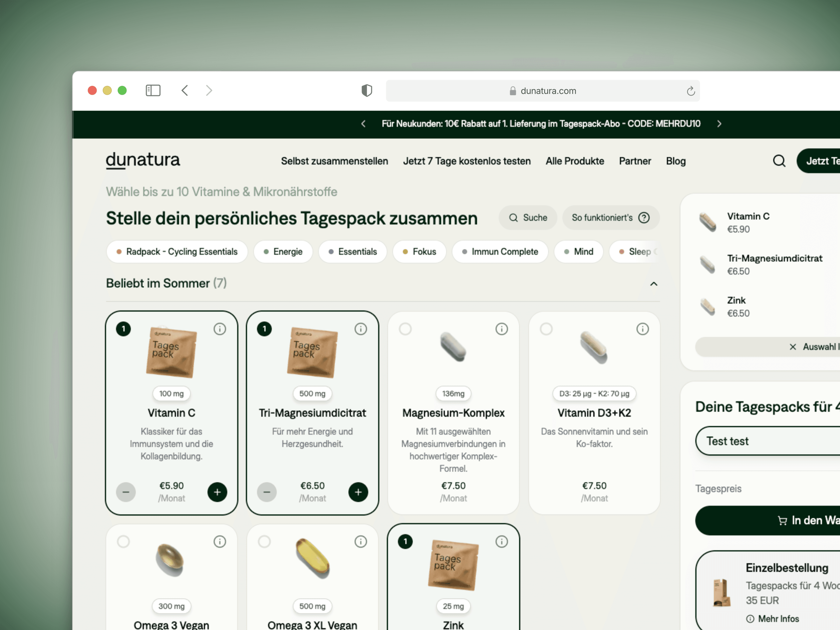The width and height of the screenshot is (840, 630).
Task: Click the Magnesium-Komplex capsule image
Action: (x=453, y=347)
